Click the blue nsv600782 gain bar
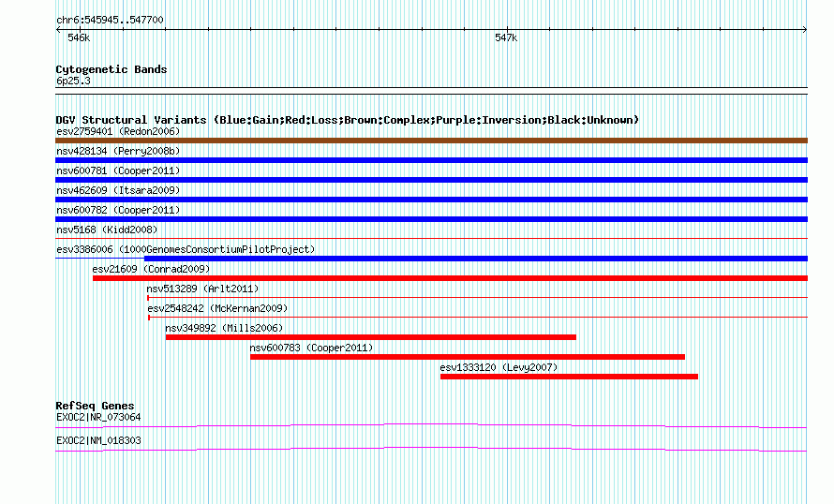 tap(431, 219)
